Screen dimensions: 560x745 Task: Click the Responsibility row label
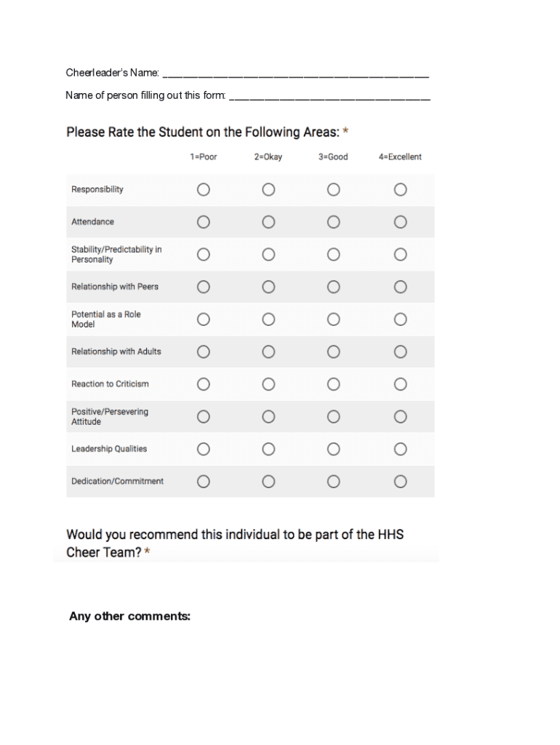tap(98, 189)
